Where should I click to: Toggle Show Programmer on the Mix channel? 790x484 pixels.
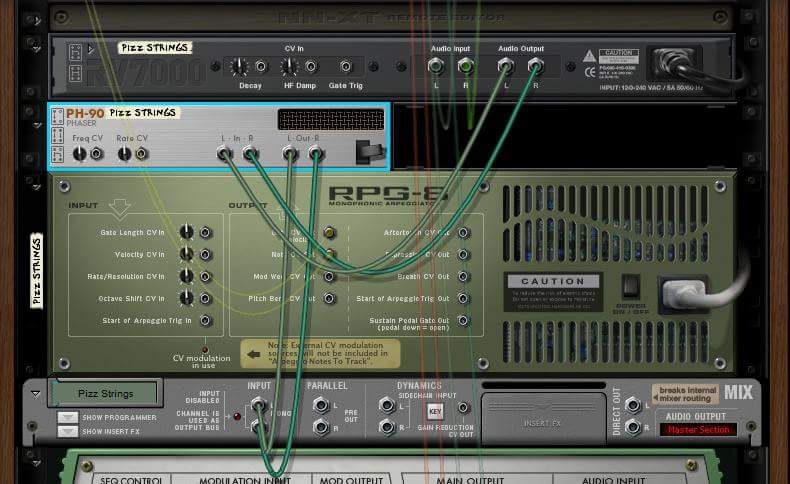point(68,417)
